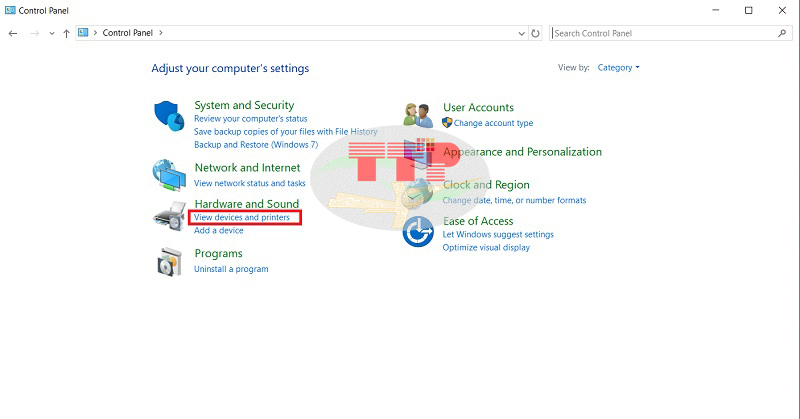Expand the address bar history dropdown
The image size is (800, 419).
[521, 34]
